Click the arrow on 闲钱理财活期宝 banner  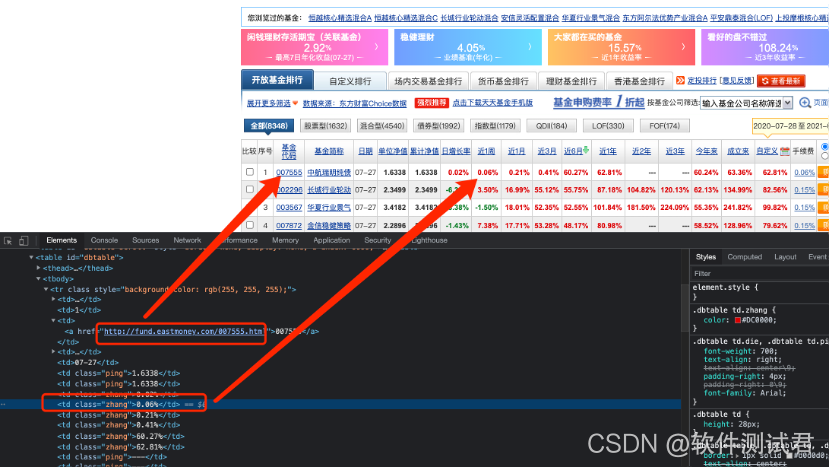tap(376, 47)
